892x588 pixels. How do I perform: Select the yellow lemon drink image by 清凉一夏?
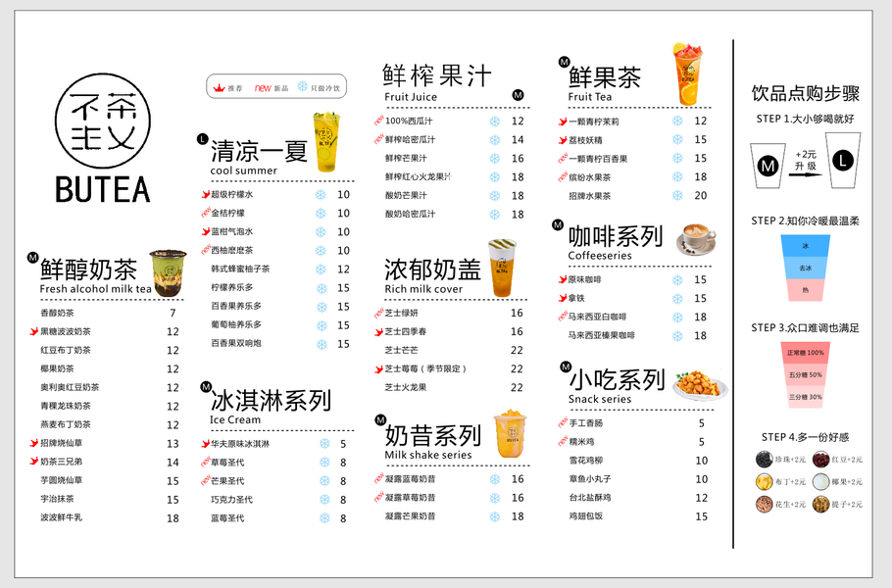click(x=326, y=141)
